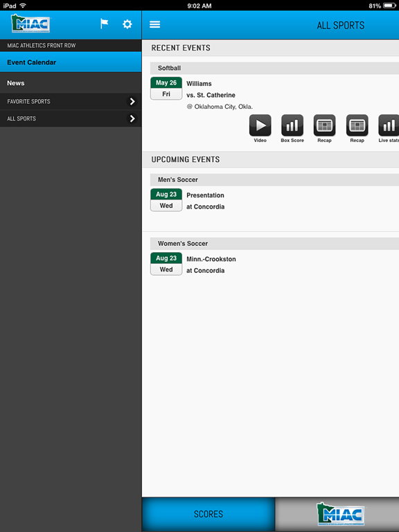Screen dimensions: 399x532
Task: Expand All Sports chevron in sidebar
Action: [132, 118]
